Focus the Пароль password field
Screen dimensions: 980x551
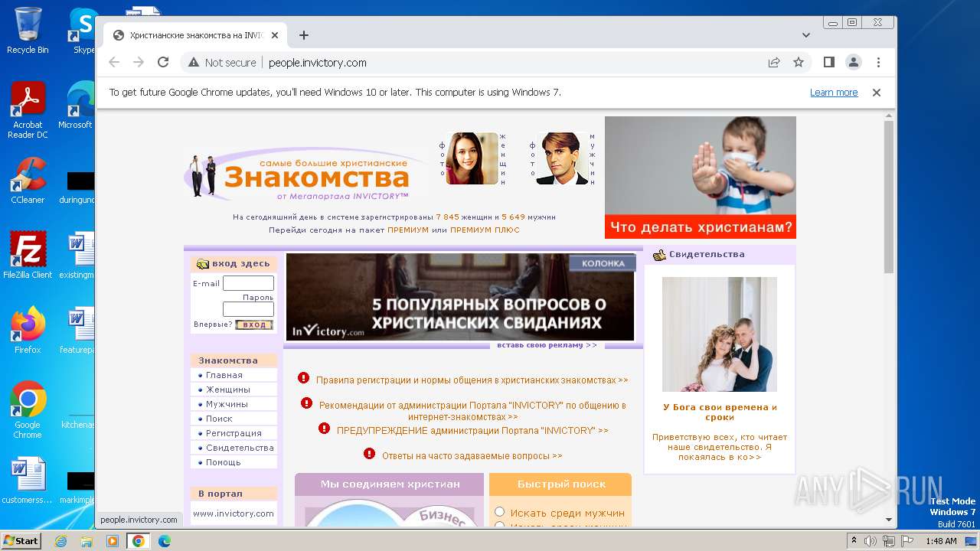(x=248, y=309)
